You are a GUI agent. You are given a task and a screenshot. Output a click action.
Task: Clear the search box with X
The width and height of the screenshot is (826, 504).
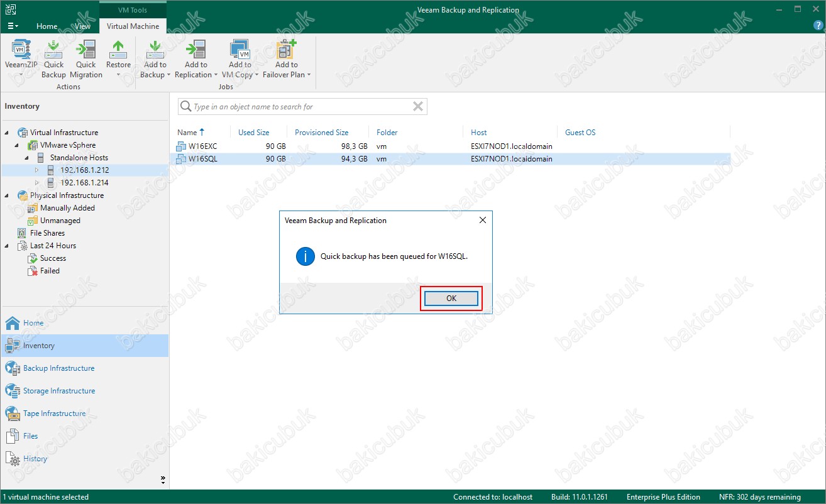[x=417, y=107]
